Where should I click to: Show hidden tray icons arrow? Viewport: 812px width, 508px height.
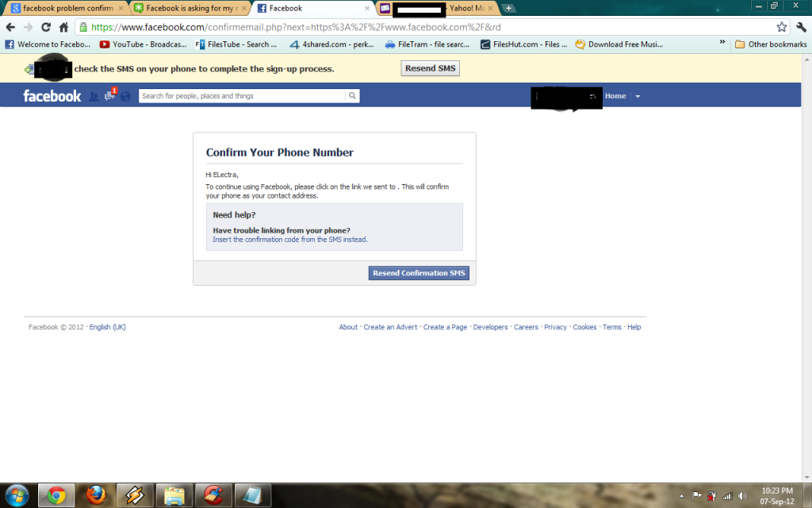pos(681,496)
